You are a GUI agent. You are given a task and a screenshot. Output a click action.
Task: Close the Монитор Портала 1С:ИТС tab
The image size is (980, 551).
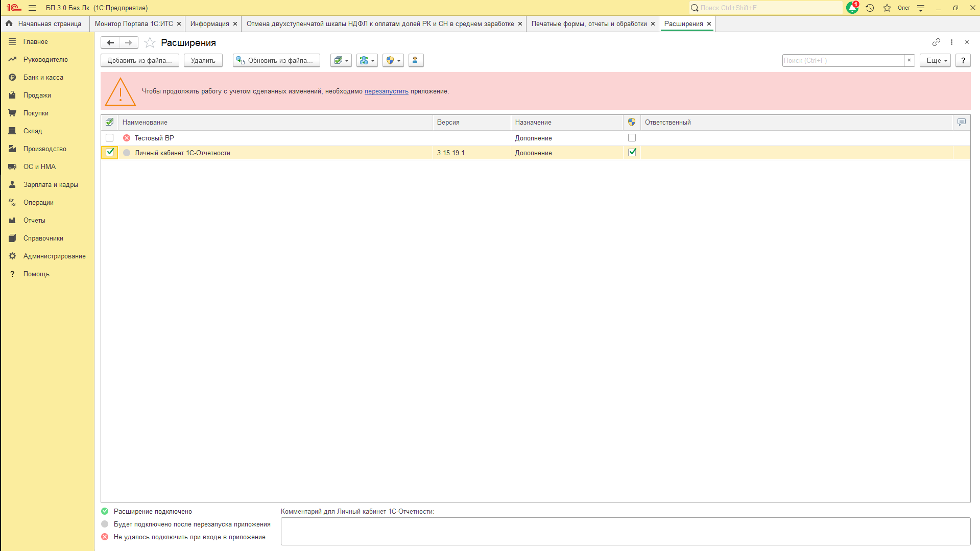tap(179, 24)
